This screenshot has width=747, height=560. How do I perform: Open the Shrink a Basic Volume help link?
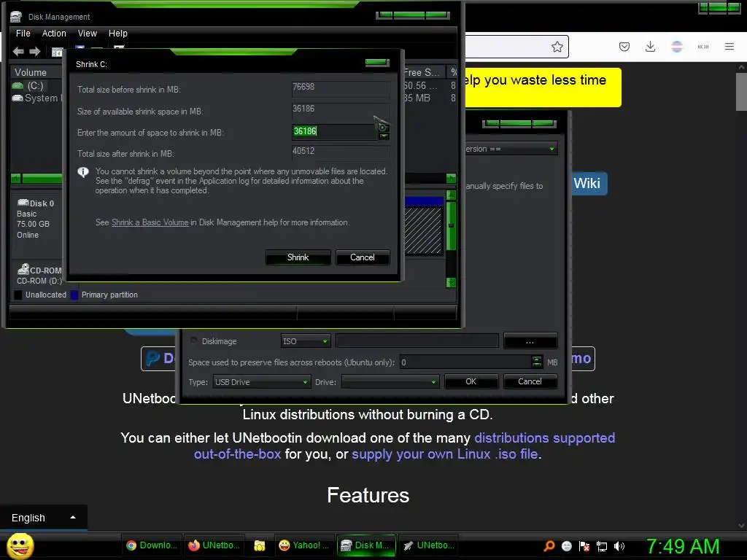pyautogui.click(x=150, y=222)
